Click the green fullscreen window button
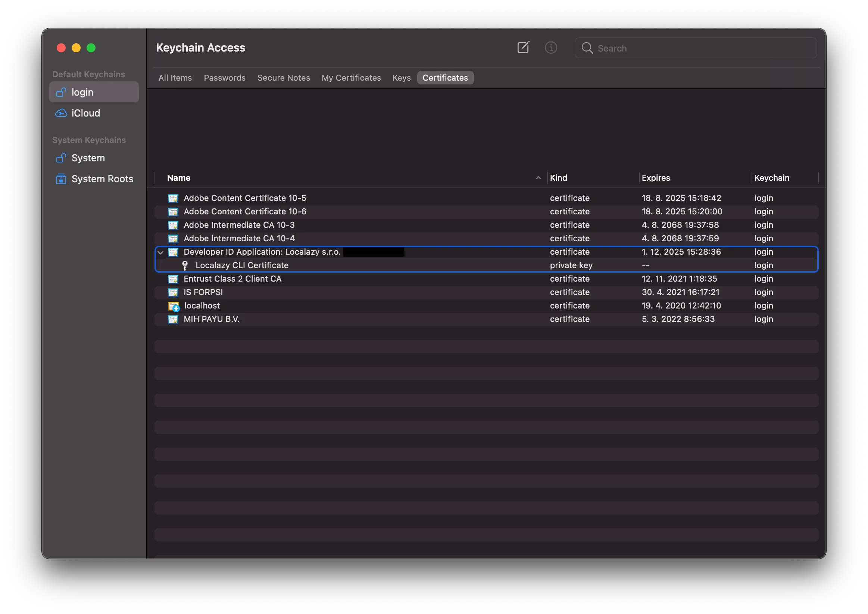Image resolution: width=868 pixels, height=614 pixels. pyautogui.click(x=91, y=48)
